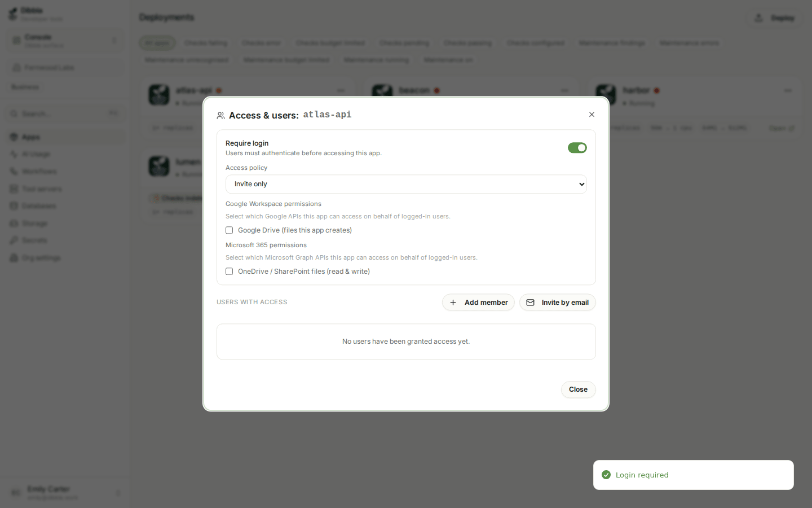
Task: Select the 'No users have been granted access yet.' message
Action: point(406,341)
